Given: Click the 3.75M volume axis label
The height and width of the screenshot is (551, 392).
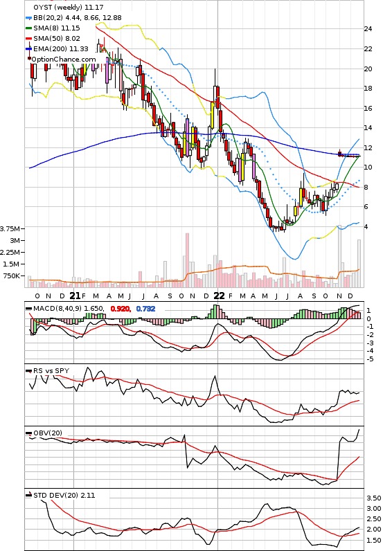Looking at the screenshot, I should [x=10, y=228].
